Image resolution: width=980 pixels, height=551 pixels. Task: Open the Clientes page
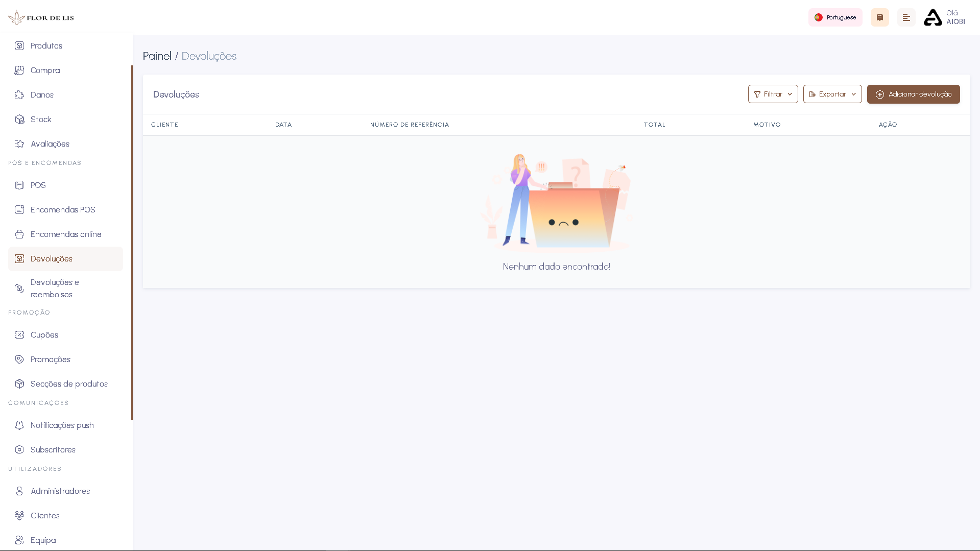pyautogui.click(x=44, y=515)
